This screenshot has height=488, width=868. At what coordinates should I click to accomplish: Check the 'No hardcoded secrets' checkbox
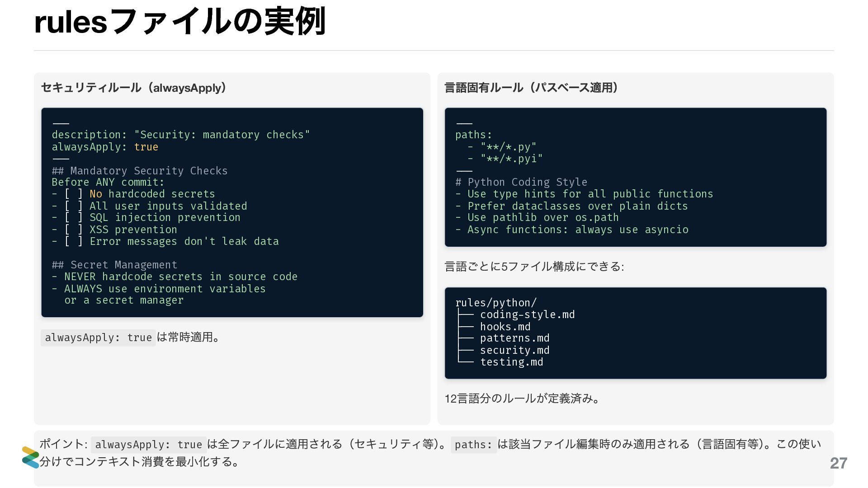pyautogui.click(x=74, y=194)
